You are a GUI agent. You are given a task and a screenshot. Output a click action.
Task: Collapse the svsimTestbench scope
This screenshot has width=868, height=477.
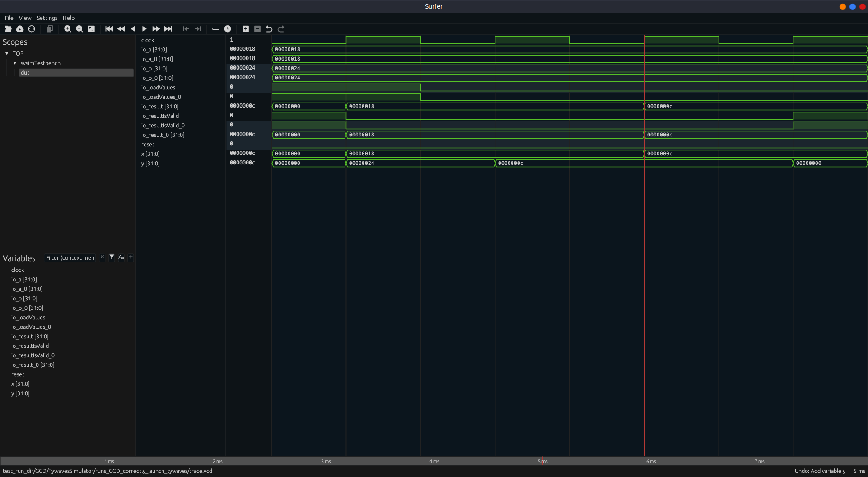pyautogui.click(x=15, y=63)
